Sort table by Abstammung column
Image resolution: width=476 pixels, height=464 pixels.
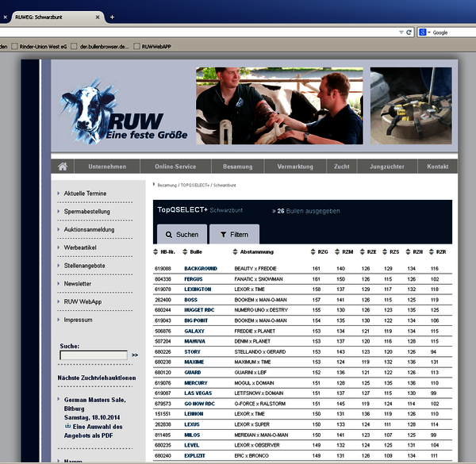point(253,252)
